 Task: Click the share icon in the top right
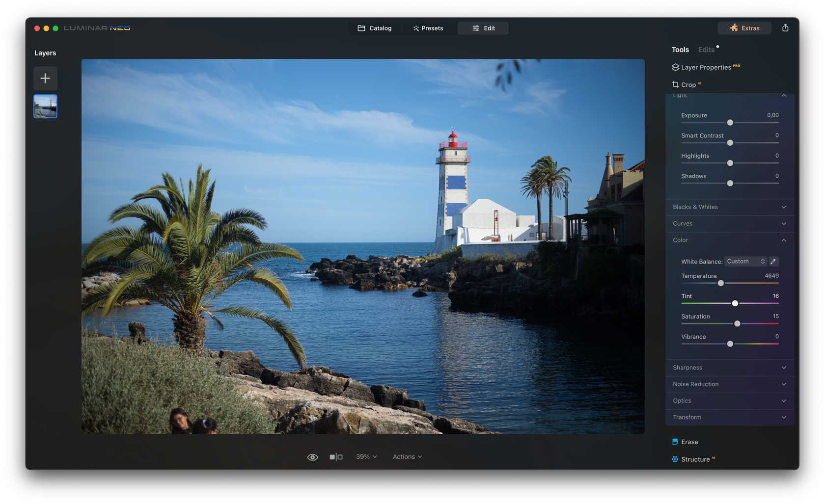785,28
